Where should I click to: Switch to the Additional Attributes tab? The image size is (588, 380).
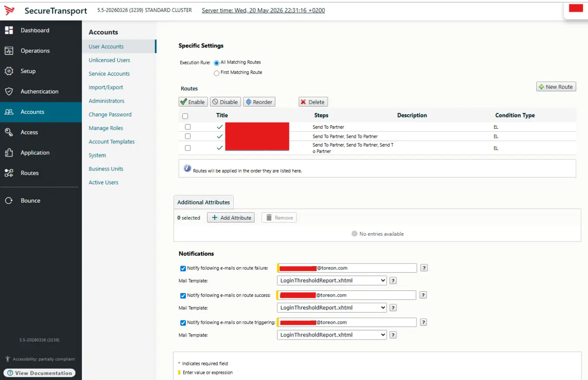[x=204, y=202]
